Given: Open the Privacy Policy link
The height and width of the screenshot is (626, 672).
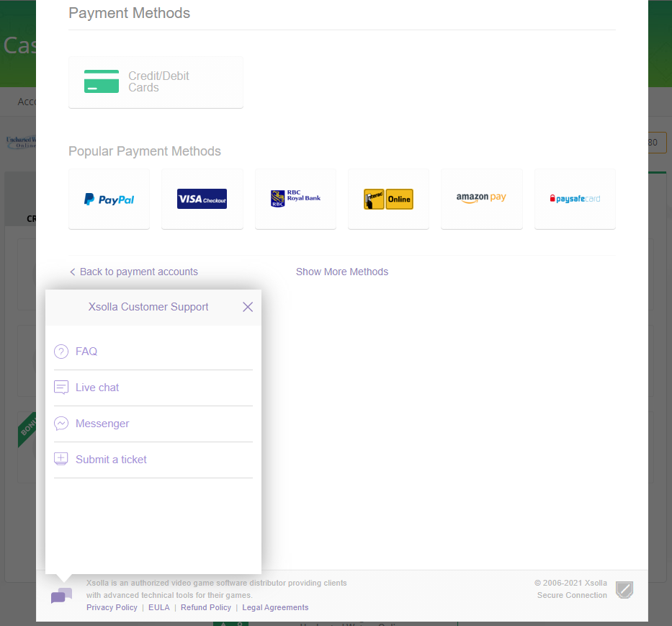Looking at the screenshot, I should tap(112, 607).
